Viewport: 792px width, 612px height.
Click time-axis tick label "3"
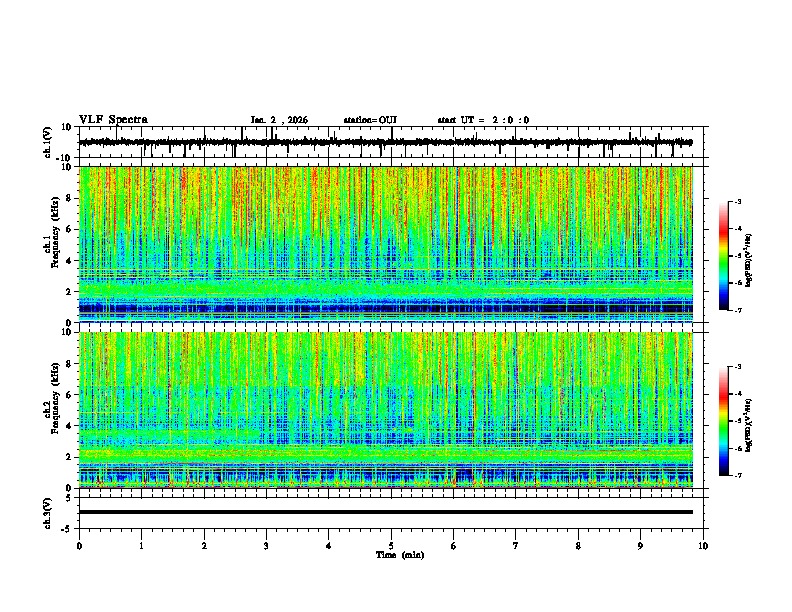[x=266, y=546]
